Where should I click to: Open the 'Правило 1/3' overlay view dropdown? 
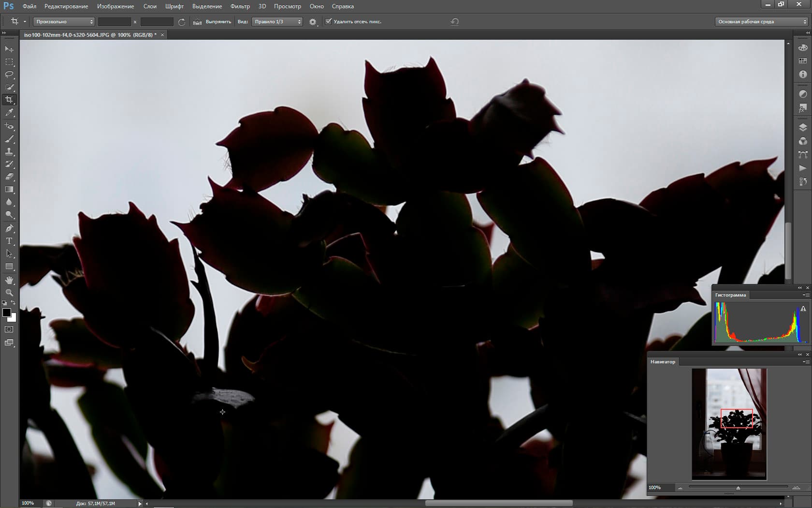click(277, 22)
